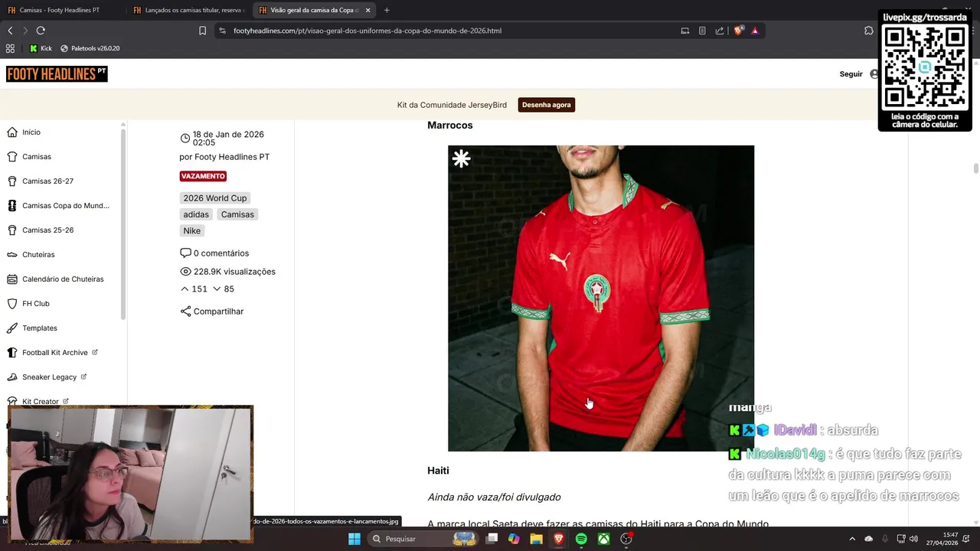Open File Explorer from the taskbar
The height and width of the screenshot is (551, 980).
point(536,539)
